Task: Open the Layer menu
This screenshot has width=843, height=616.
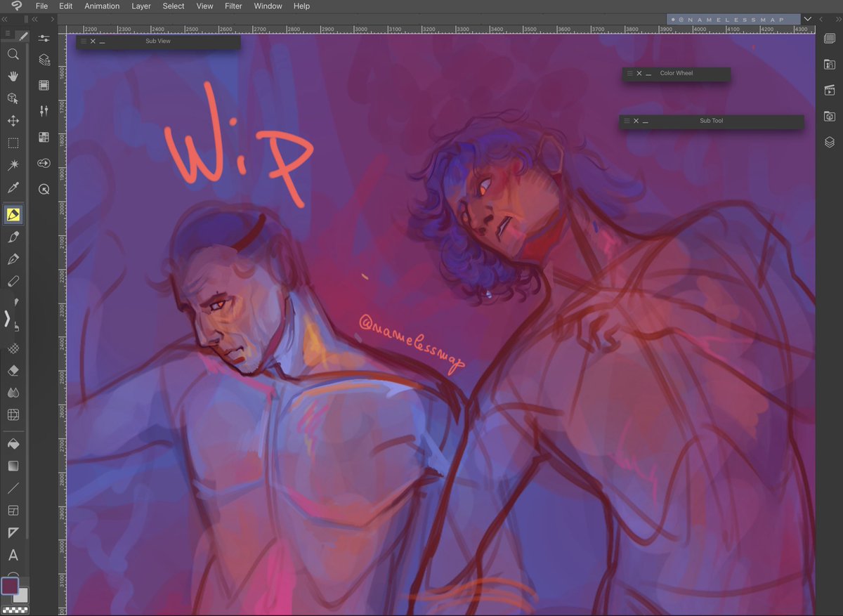Action: [141, 6]
